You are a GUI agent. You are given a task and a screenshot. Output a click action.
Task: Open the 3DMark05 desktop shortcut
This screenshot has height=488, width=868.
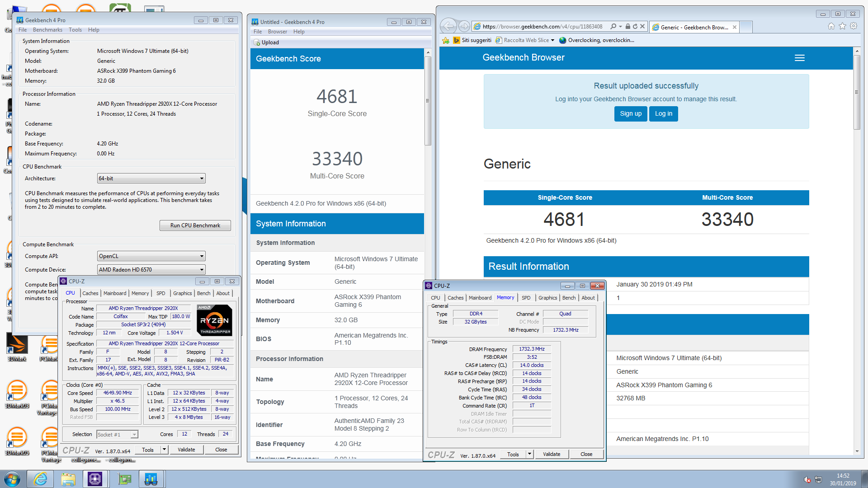17,441
